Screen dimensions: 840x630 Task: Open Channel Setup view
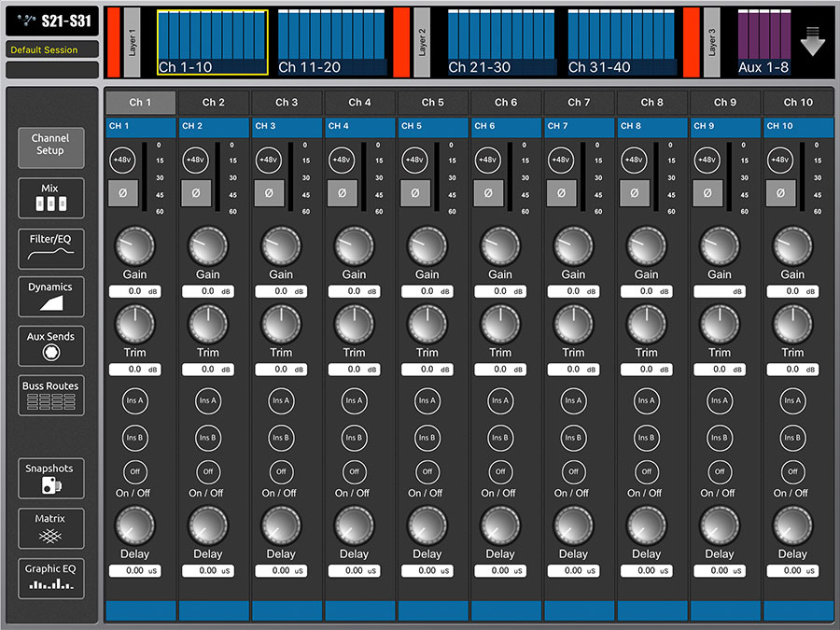pyautogui.click(x=51, y=147)
